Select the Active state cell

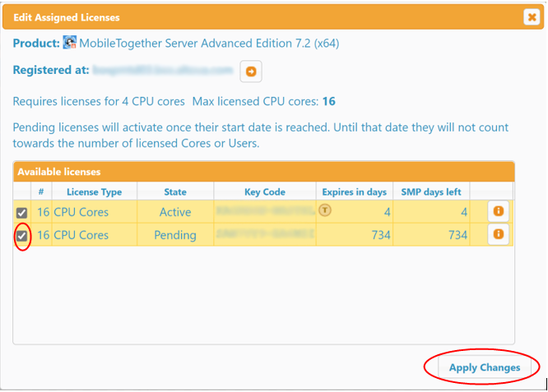coord(175,212)
